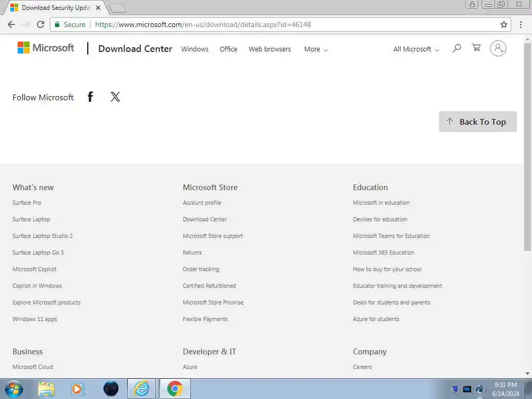This screenshot has height=399, width=532.
Task: Open Order tracking link
Action: point(201,269)
